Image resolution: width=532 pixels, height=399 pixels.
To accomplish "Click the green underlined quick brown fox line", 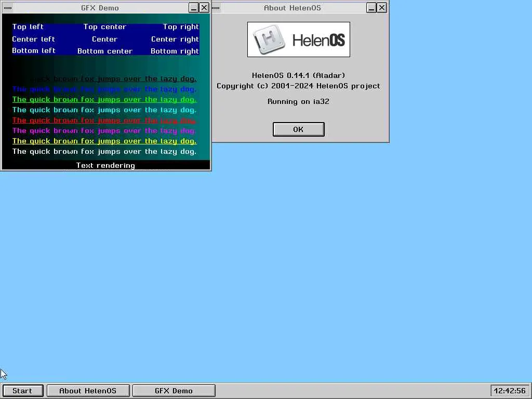I will point(104,100).
